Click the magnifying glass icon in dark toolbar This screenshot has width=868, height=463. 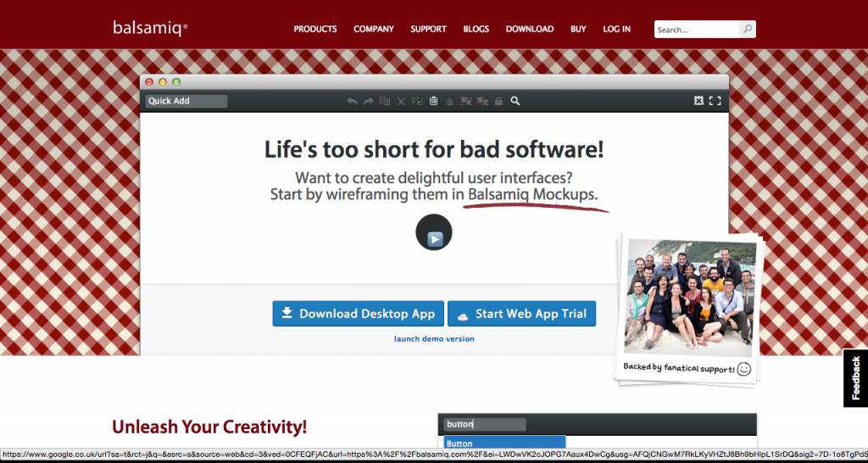pyautogui.click(x=515, y=101)
